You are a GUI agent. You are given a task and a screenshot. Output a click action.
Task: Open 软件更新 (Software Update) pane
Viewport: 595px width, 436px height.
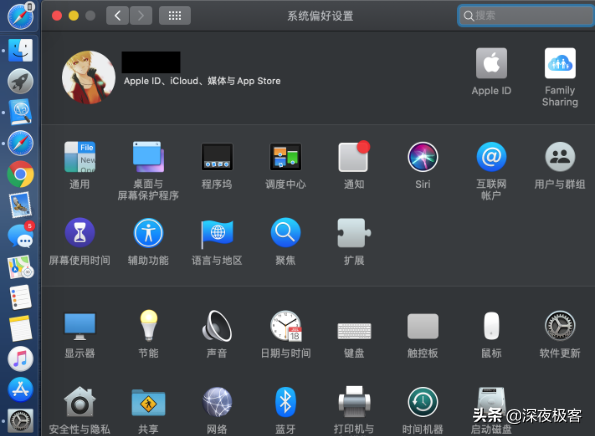[x=560, y=326]
